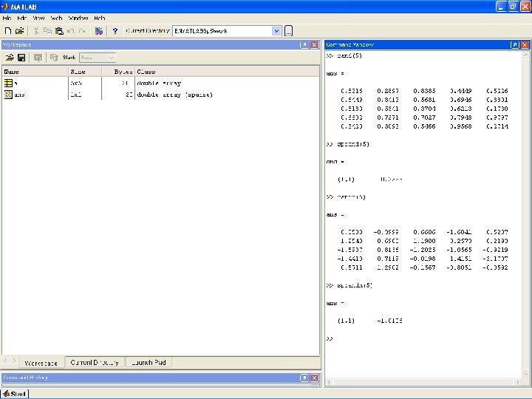Viewport: 532px width, 399px height.
Task: Launch Simulink from the toolbar icon
Action: point(99,31)
